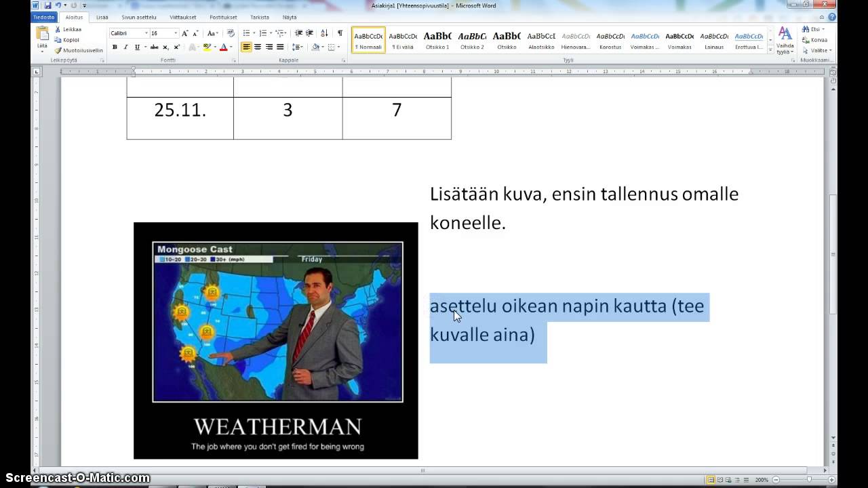The image size is (868, 488).
Task: Switch to full screen reading view
Action: (719, 480)
